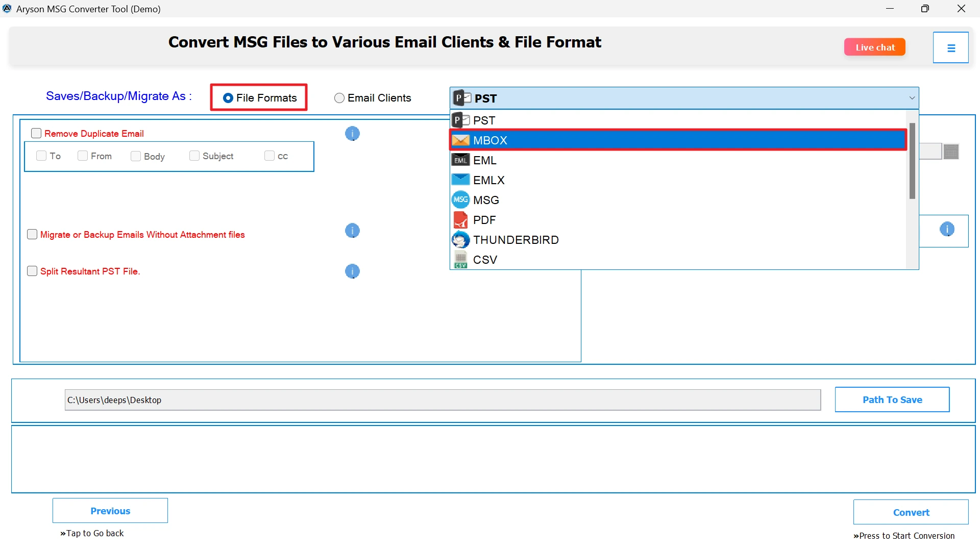Open the hamburger menu icon
Screen dimensions: 980x551
[x=950, y=48]
